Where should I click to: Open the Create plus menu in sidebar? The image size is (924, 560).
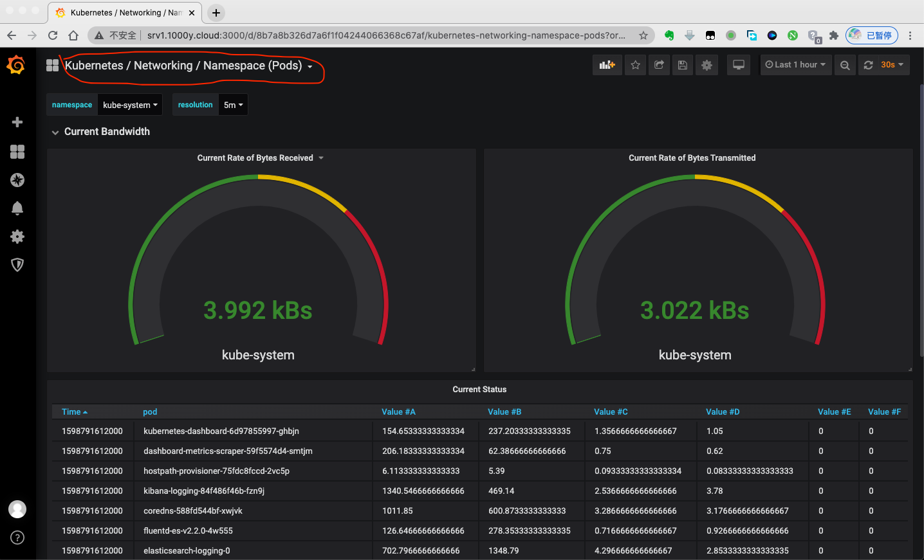(x=17, y=122)
